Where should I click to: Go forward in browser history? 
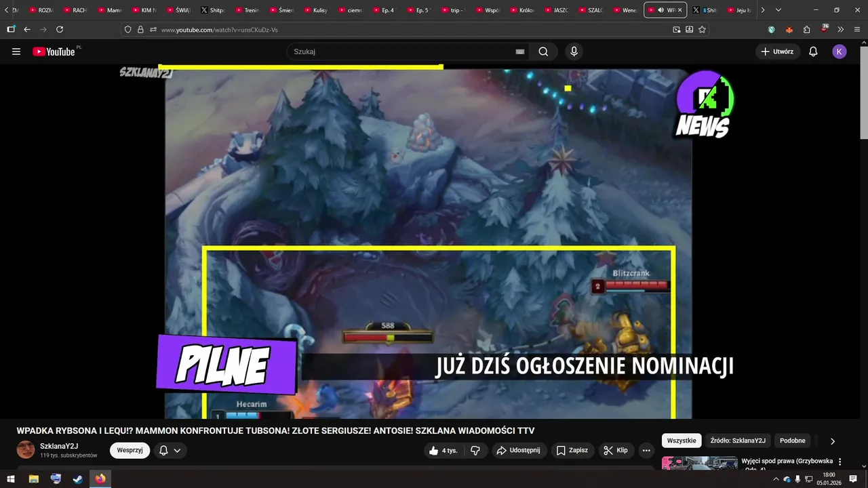pyautogui.click(x=43, y=29)
